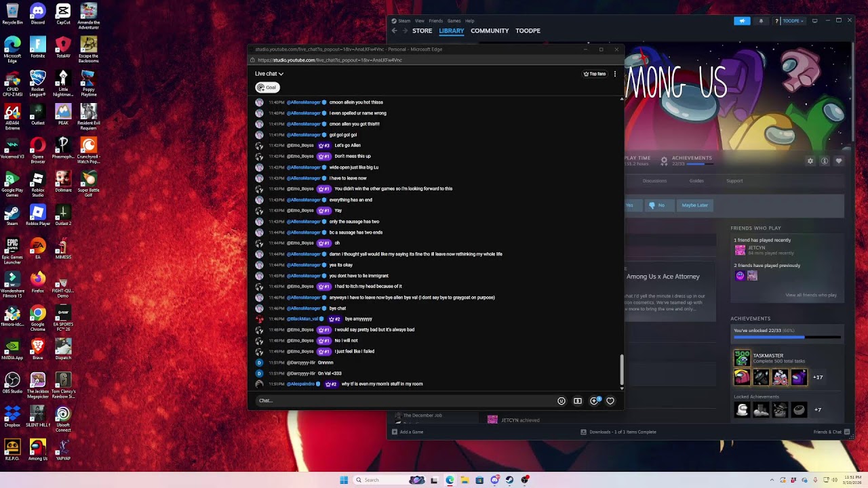868x488 pixels.
Task: Go to the Steam LIBRARY tab
Action: point(452,31)
